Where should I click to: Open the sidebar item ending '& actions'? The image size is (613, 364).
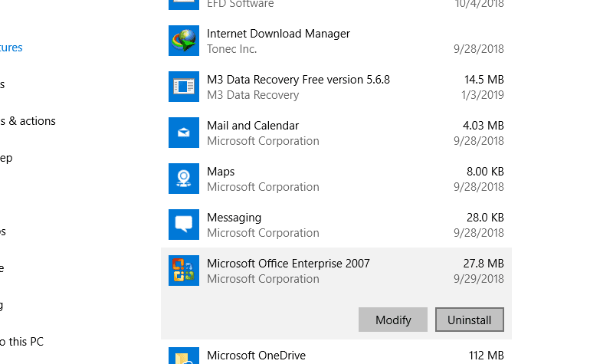[x=28, y=121]
